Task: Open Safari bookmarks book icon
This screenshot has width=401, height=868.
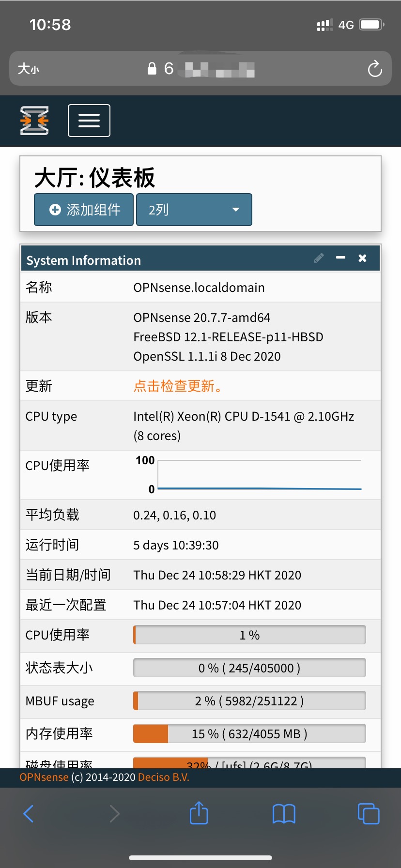Action: [284, 814]
